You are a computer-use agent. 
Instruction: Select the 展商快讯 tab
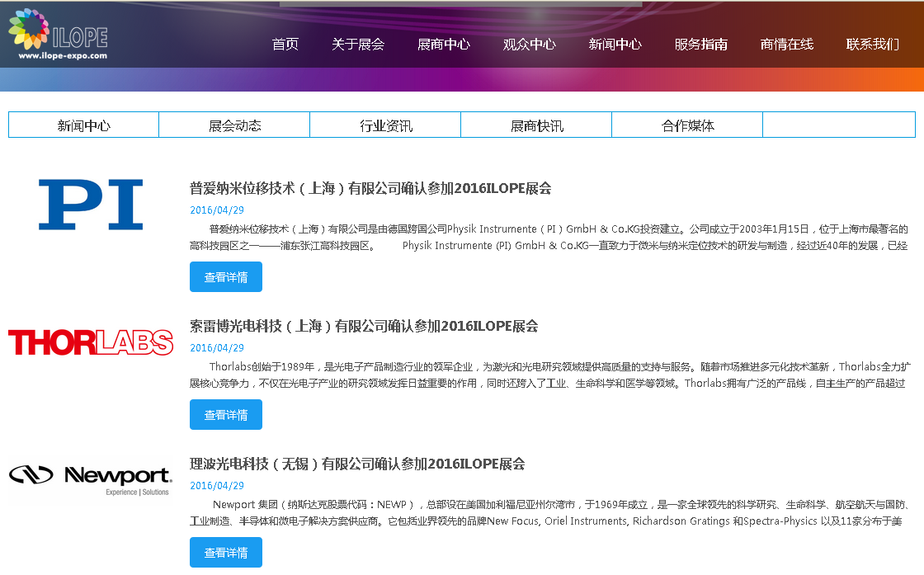pyautogui.click(x=536, y=125)
